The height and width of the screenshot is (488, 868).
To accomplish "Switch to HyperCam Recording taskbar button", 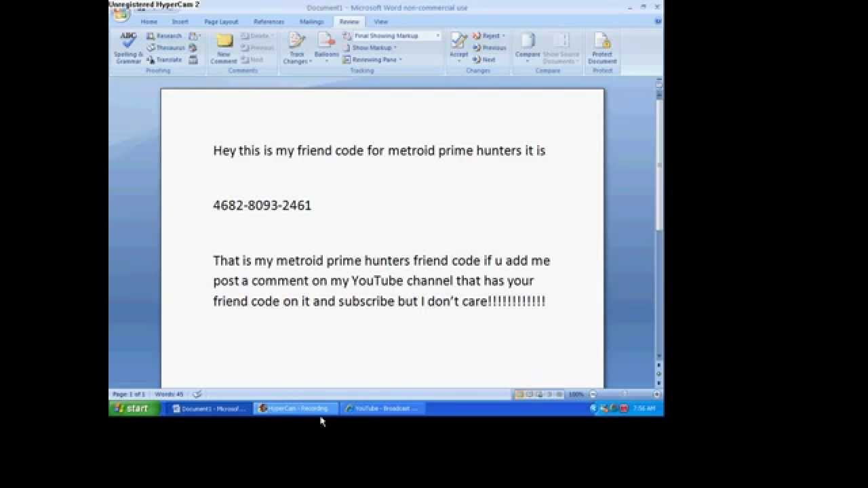I will 295,409.
